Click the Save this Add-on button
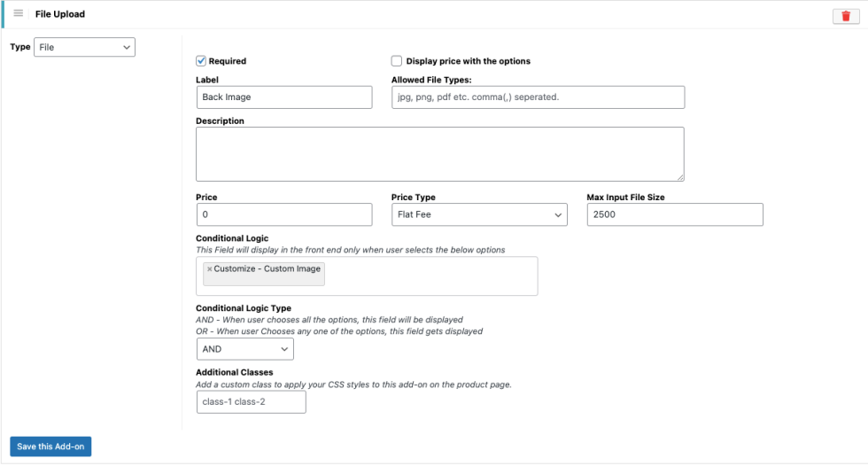Image resolution: width=868 pixels, height=466 pixels. (x=50, y=447)
